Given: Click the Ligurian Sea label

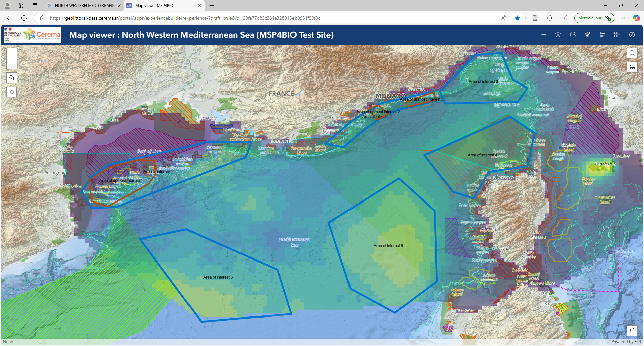Looking at the screenshot, I should pyautogui.click(x=506, y=105).
